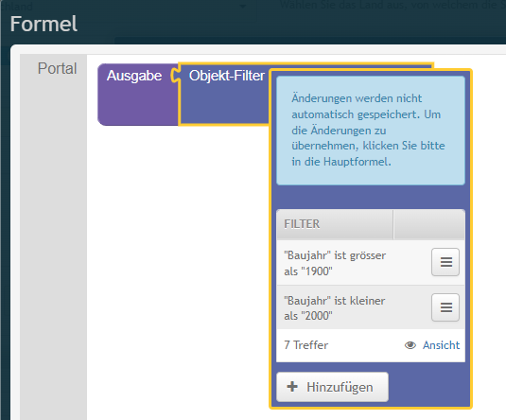This screenshot has height=420, width=506.
Task: Select the Baujahr ist kleiner als 2000 row
Action: [371, 307]
